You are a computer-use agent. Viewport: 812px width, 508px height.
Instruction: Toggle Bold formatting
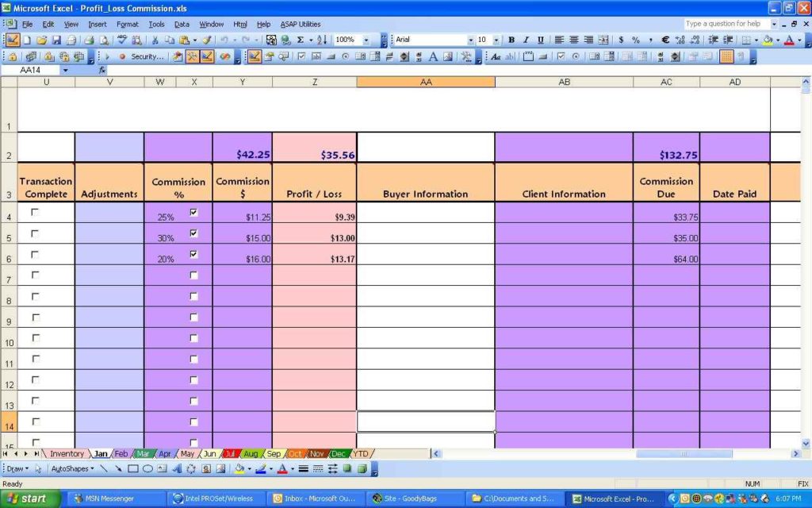(511, 40)
